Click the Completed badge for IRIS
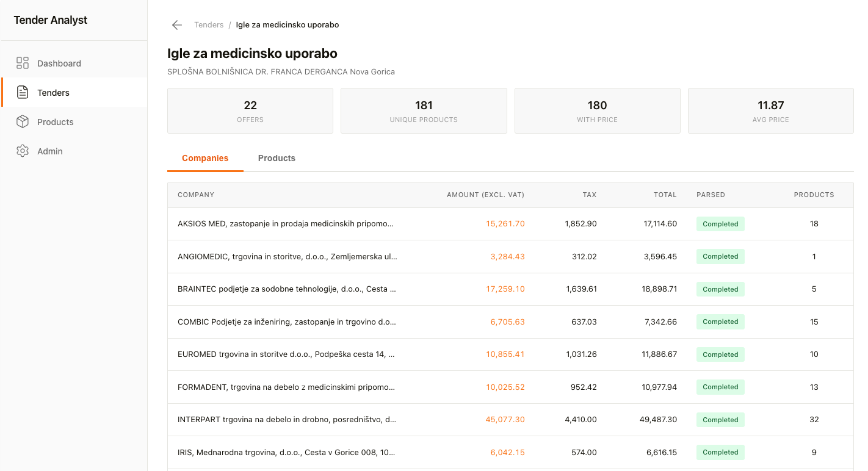This screenshot has height=471, width=868. (x=720, y=453)
